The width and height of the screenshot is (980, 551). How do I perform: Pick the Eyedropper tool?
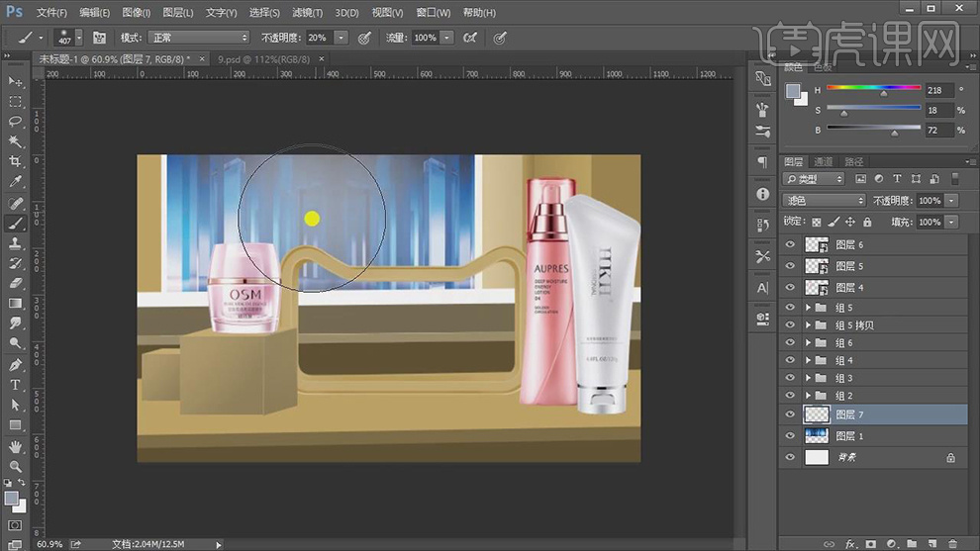point(16,182)
